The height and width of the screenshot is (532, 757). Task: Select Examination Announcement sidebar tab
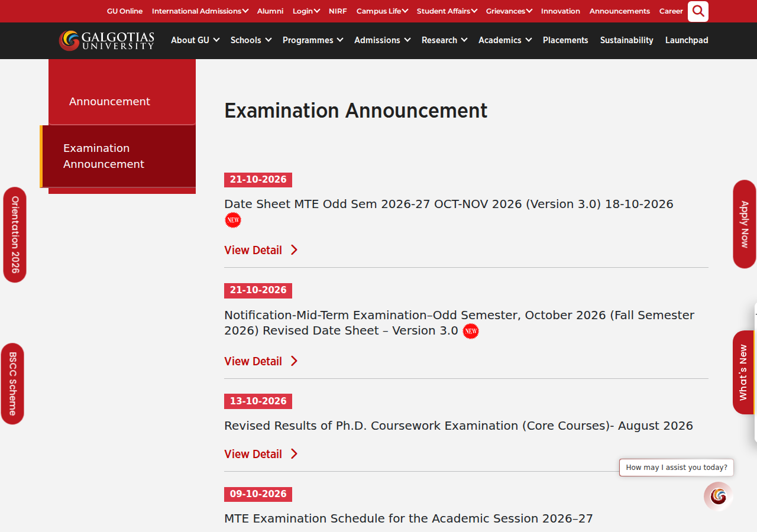118,156
